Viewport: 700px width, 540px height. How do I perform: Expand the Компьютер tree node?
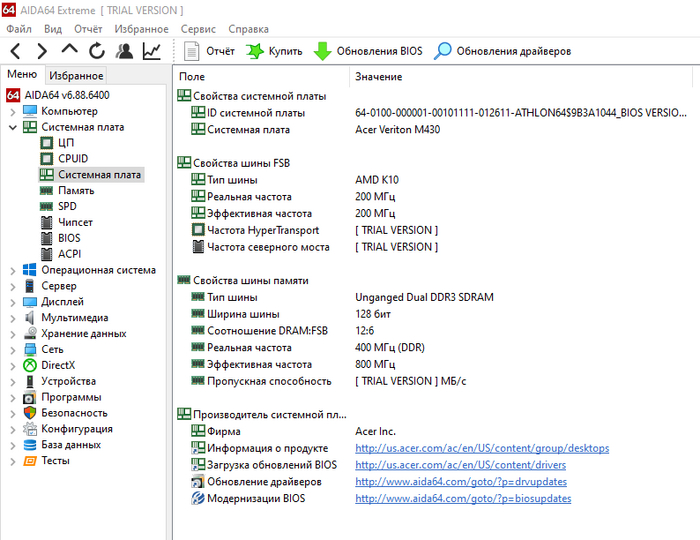[12, 111]
